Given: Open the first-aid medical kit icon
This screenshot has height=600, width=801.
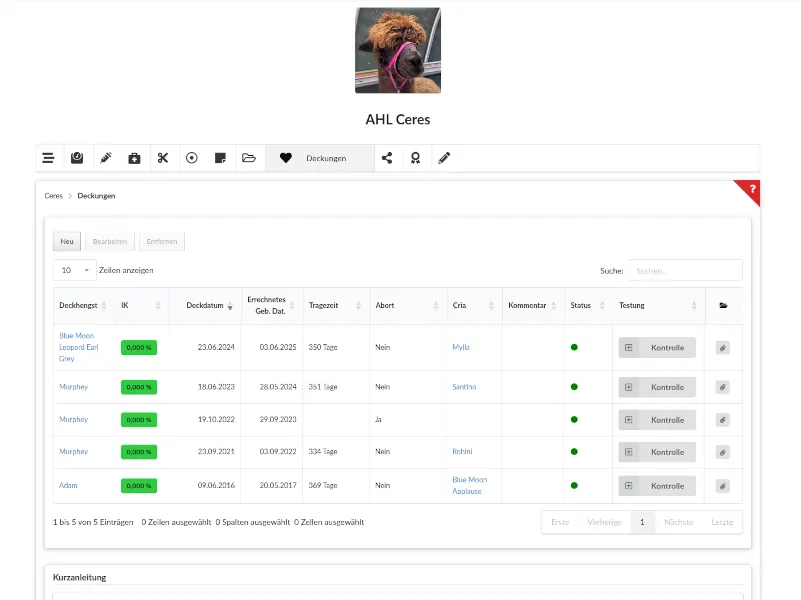Looking at the screenshot, I should click(134, 158).
